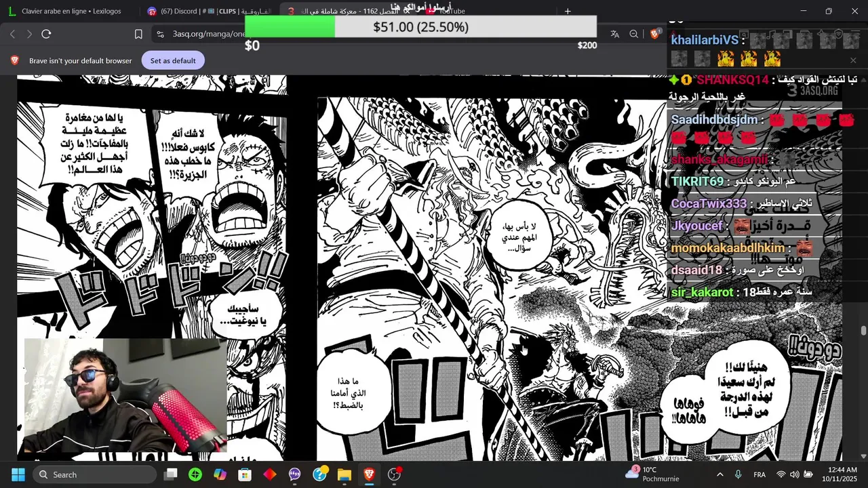Screen dimensions: 868x488
Task: Click username Saadihdbdsjdm in chat
Action: point(714,119)
